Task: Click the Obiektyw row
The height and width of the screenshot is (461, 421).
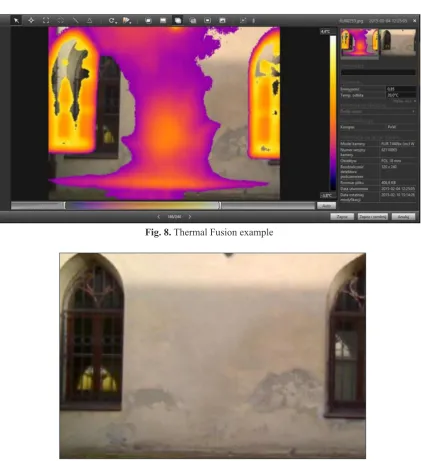Action: coord(378,161)
